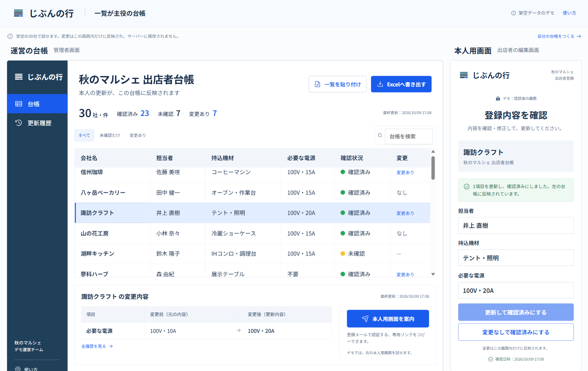
Task: Select 台帳 in the sidebar menu
Action: pyautogui.click(x=37, y=104)
